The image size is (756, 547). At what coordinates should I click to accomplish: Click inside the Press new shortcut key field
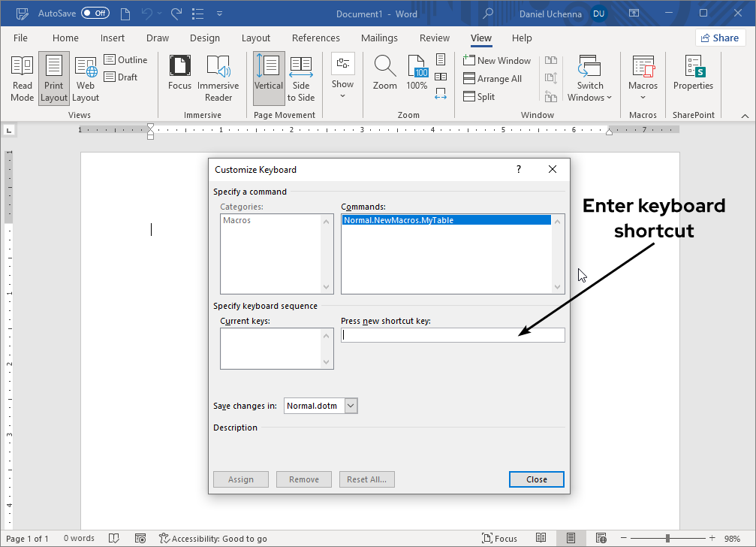(x=453, y=334)
